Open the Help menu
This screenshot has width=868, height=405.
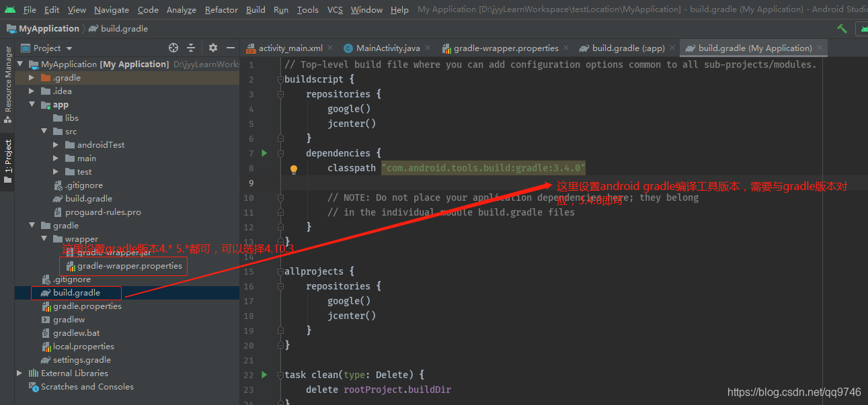pos(399,10)
